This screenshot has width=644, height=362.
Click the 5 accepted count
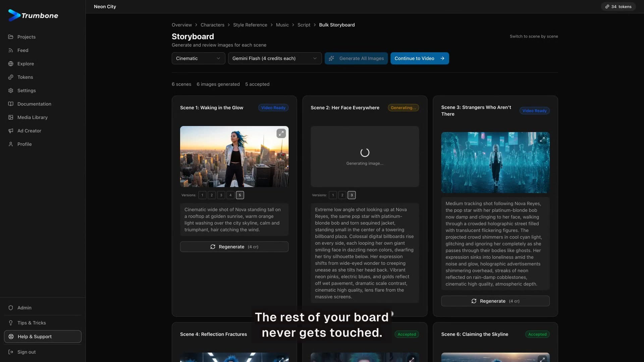(x=257, y=84)
